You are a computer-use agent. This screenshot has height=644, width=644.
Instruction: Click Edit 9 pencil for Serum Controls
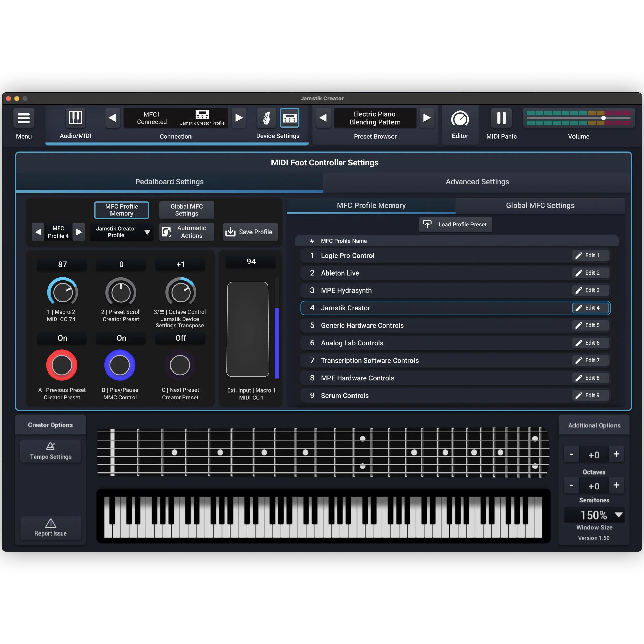click(x=591, y=396)
